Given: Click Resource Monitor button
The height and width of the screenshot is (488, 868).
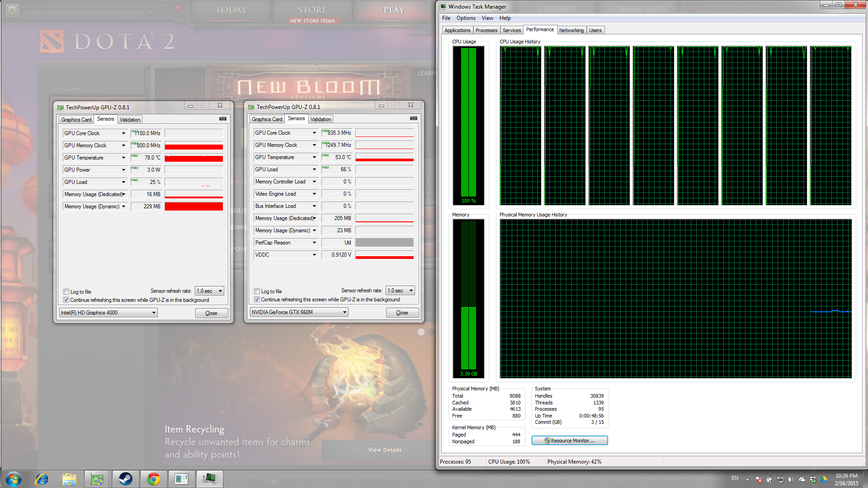Looking at the screenshot, I should (x=570, y=441).
